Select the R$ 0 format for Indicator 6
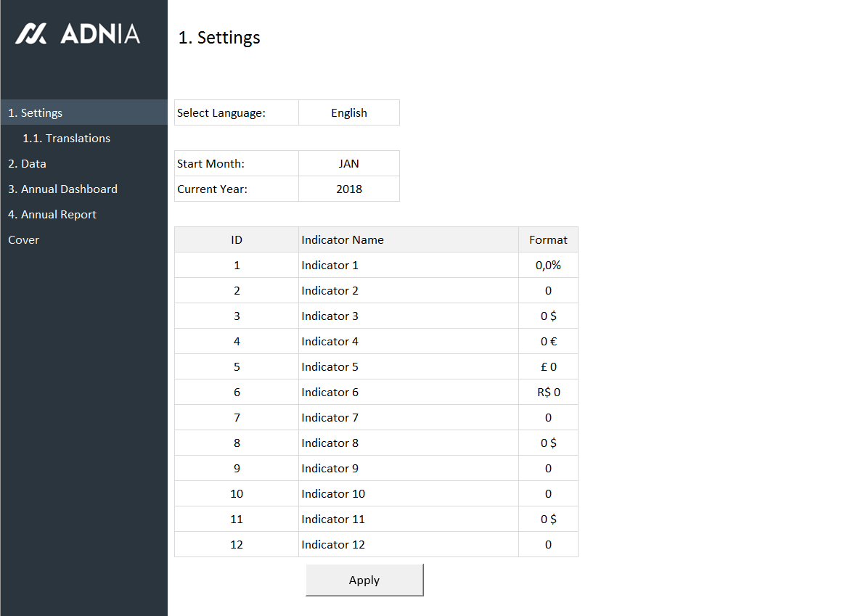This screenshot has height=616, width=850. [548, 392]
